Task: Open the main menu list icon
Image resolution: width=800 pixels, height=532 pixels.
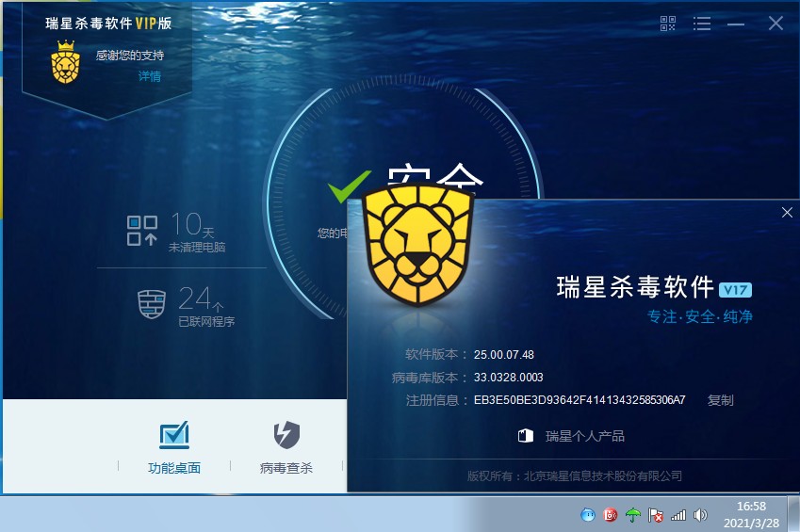Action: point(702,24)
